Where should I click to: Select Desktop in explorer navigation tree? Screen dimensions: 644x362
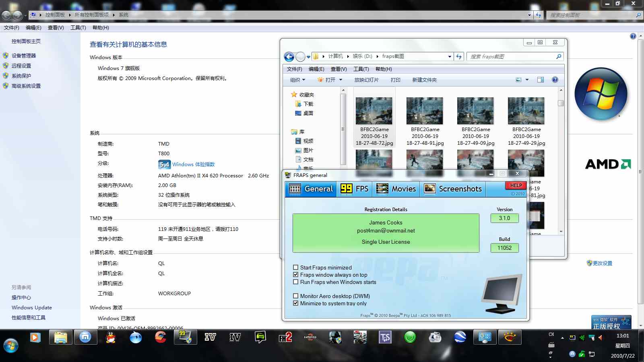pos(304,113)
